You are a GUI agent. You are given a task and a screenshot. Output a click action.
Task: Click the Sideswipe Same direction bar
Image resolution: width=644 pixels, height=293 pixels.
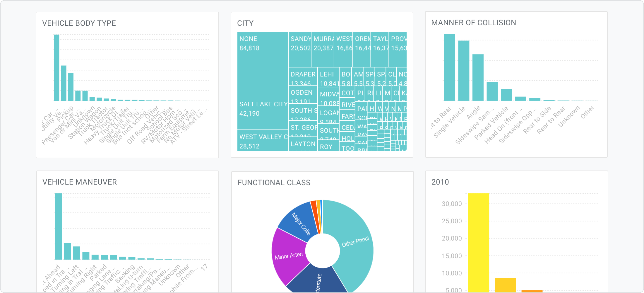(492, 91)
